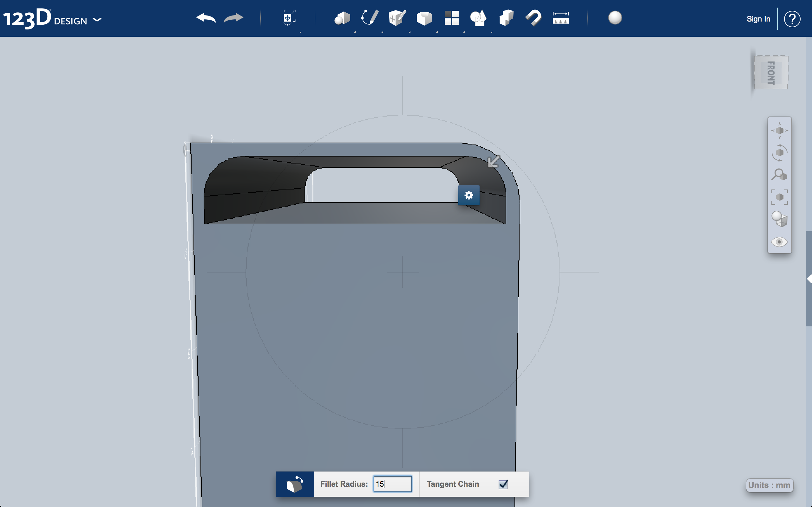Open the Modify tool dropdown arrow
Viewport: 812px width, 507px height.
[x=436, y=33]
